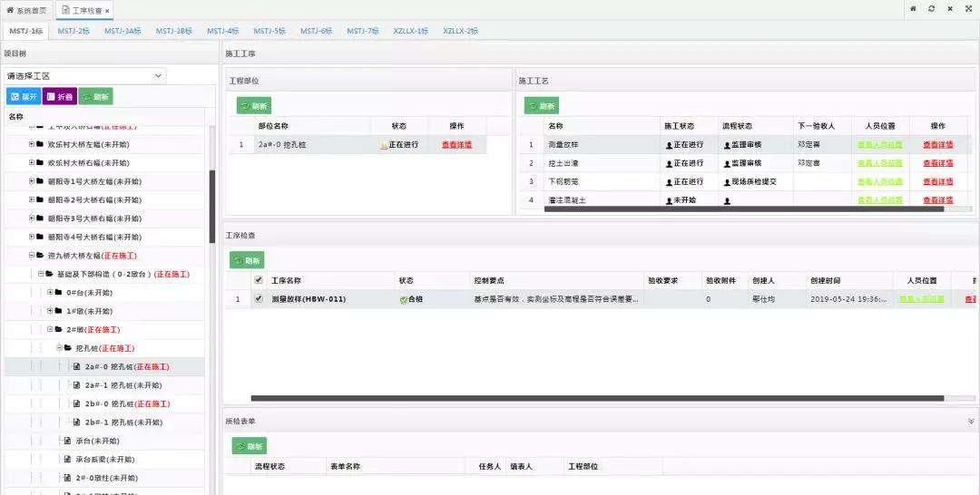980x495 pixels.
Task: Click the reload arrows icon at top right
Action: 931,9
